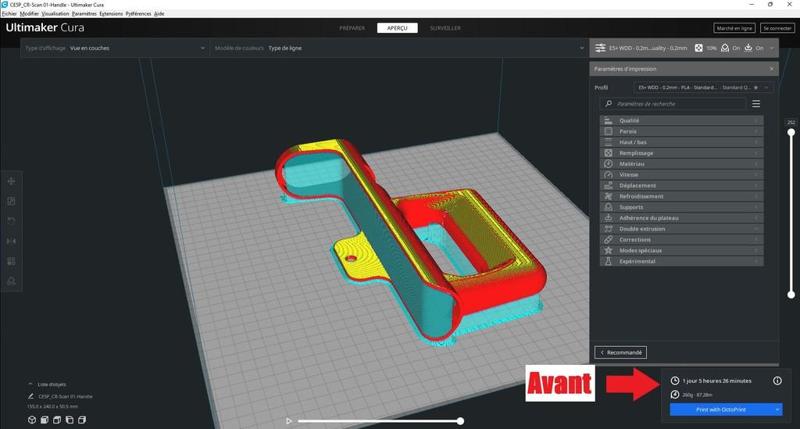Image resolution: width=800 pixels, height=429 pixels.
Task: Expand the Déplacement settings category
Action: 682,185
